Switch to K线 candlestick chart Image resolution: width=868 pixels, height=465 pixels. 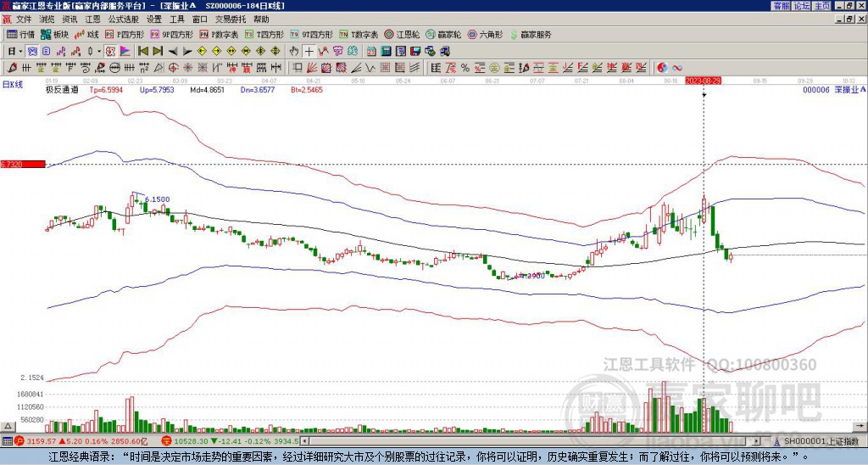tap(87, 34)
